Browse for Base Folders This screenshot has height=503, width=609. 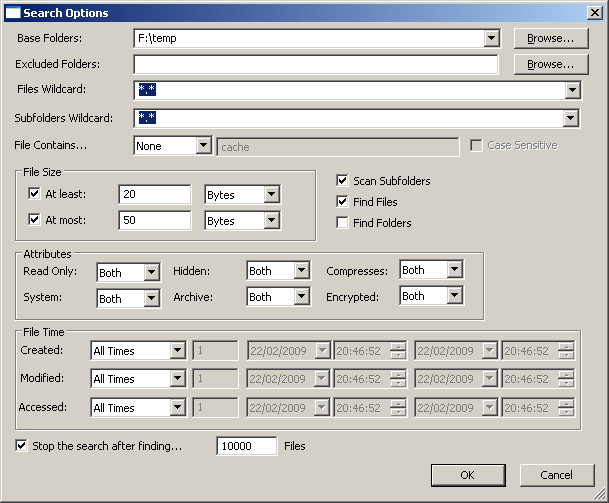551,38
